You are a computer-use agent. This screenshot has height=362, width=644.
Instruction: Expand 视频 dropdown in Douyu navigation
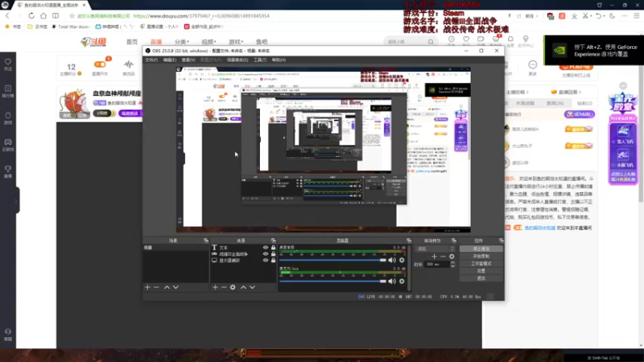(208, 42)
